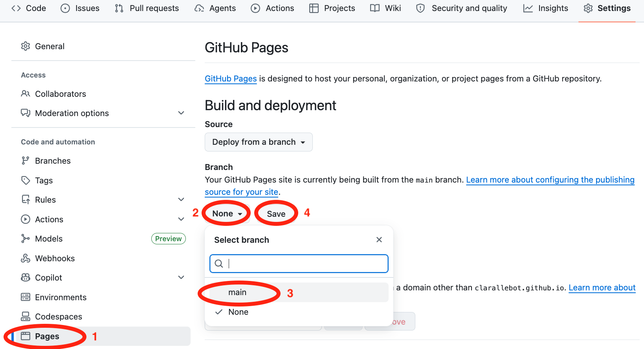
Task: Click the Pages browser icon
Action: click(x=26, y=336)
